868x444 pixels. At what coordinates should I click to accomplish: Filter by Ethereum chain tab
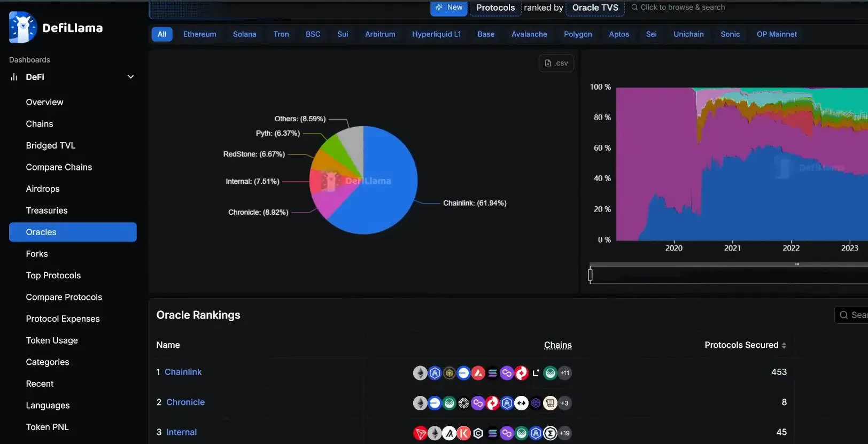click(x=200, y=34)
